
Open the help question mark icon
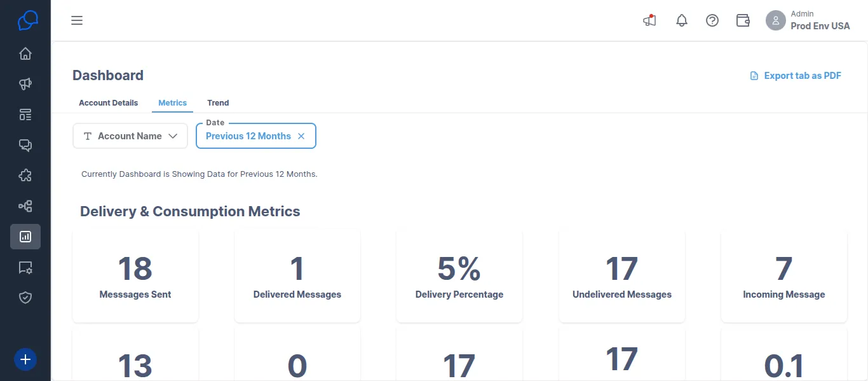tap(712, 20)
